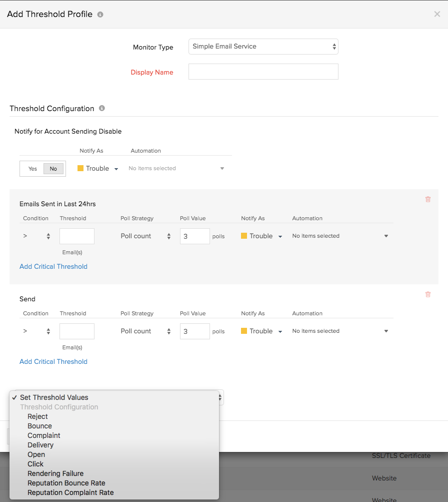448x502 pixels.
Task: Change Condition operator for Emails Sent in 24hrs
Action: click(x=36, y=236)
